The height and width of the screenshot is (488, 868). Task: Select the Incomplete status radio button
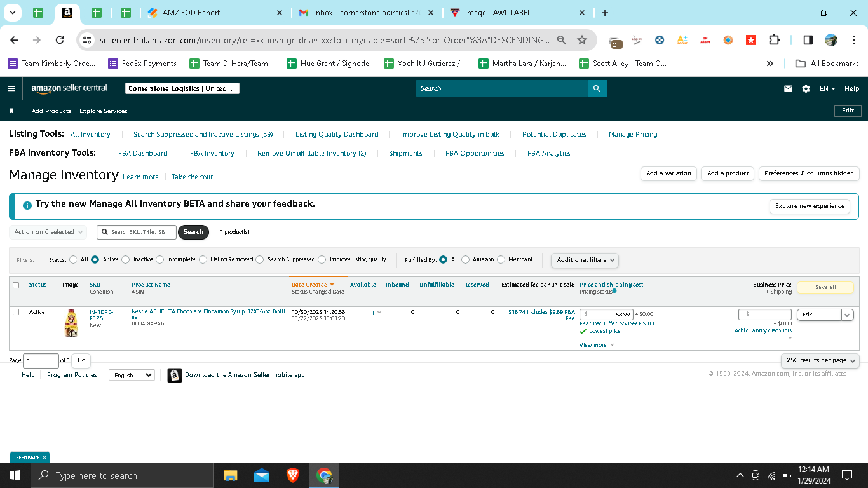click(x=159, y=259)
